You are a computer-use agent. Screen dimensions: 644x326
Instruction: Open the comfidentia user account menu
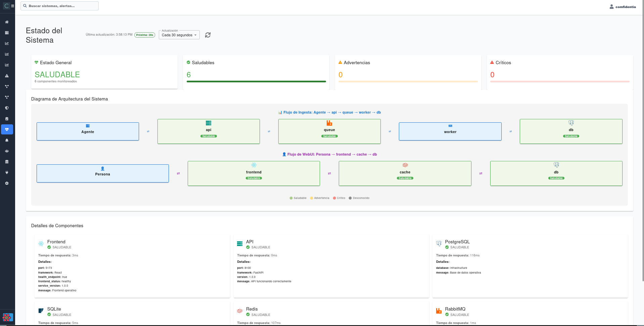(623, 6)
